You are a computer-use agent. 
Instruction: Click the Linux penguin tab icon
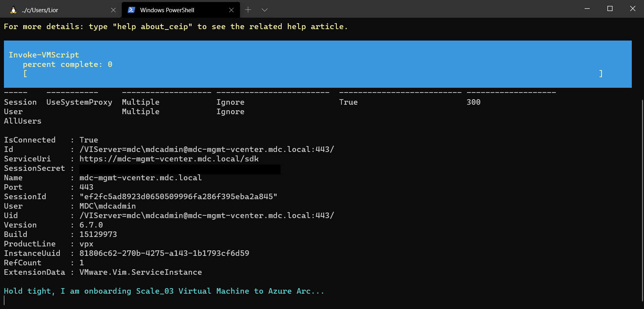click(13, 10)
